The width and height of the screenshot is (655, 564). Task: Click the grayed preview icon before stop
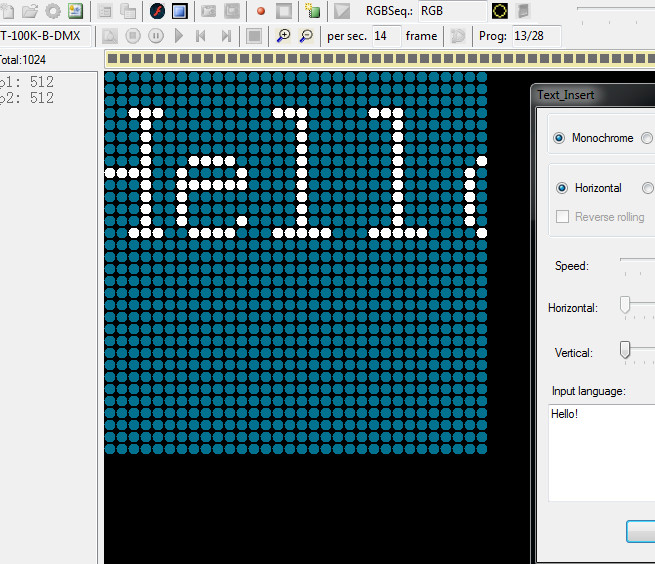pos(110,36)
